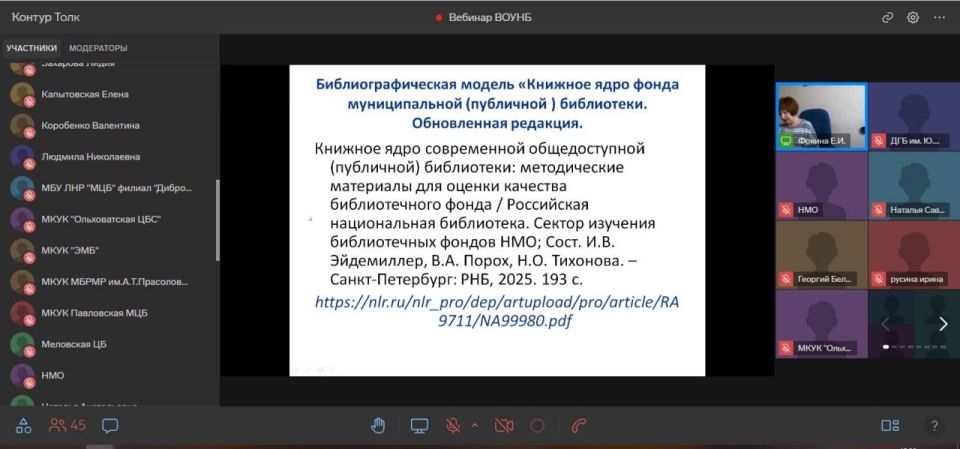Select Наталья Сав... video tile
Screen dimensions: 960x449
pos(914,186)
